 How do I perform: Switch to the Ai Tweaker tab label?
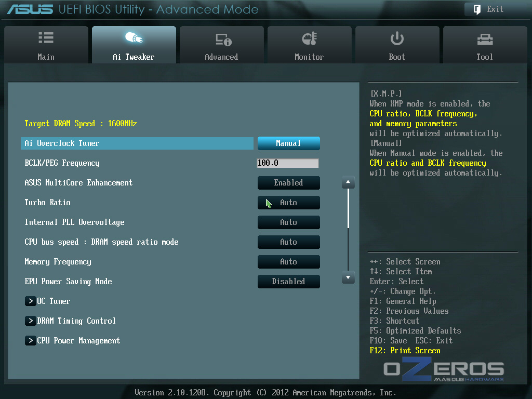click(134, 57)
